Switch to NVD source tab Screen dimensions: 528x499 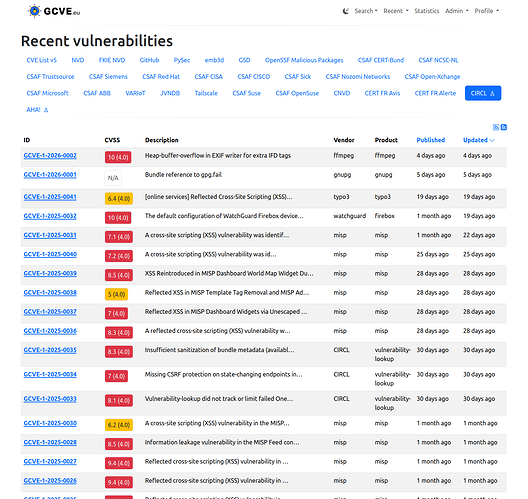click(x=78, y=60)
